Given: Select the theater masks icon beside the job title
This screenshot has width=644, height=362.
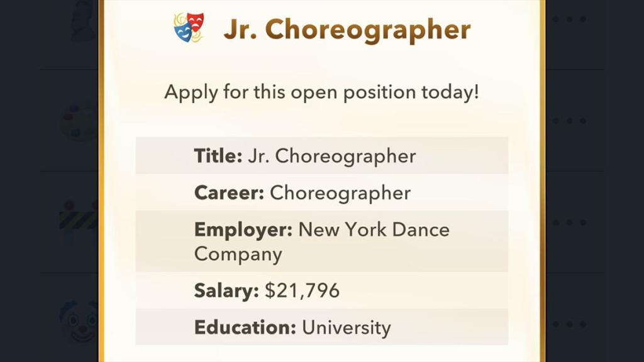Looking at the screenshot, I should 186,27.
